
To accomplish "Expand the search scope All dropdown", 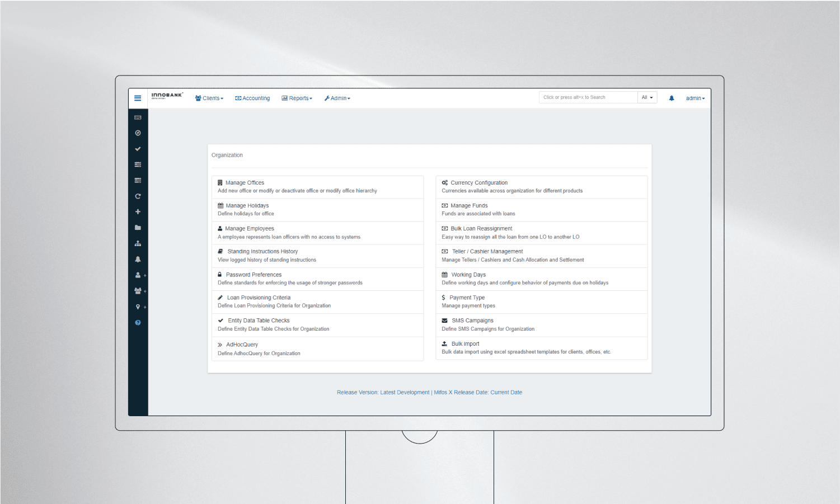I will pyautogui.click(x=647, y=97).
